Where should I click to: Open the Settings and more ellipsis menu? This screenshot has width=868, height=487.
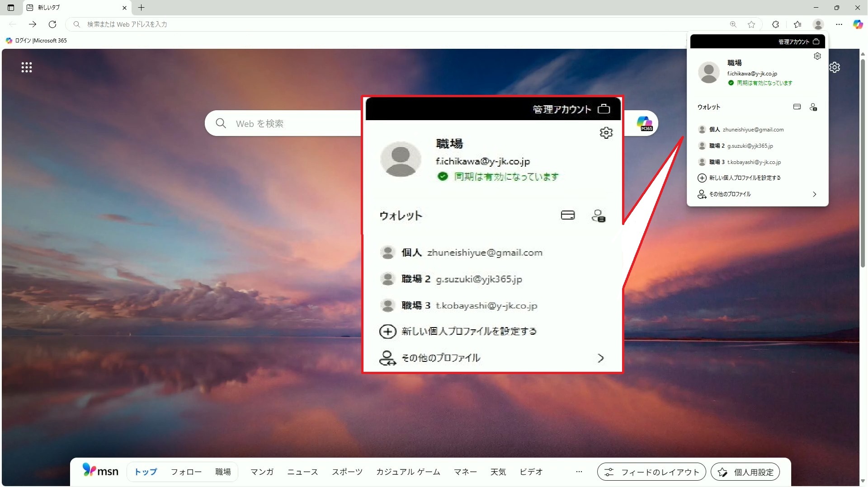(839, 24)
